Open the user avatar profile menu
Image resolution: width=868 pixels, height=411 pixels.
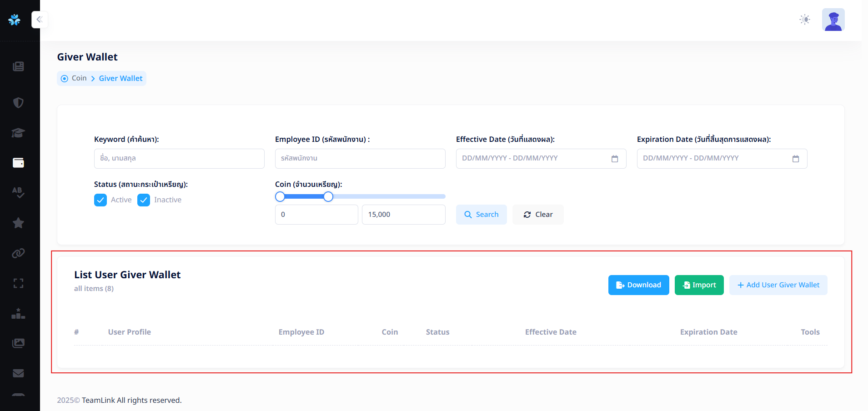pyautogui.click(x=833, y=20)
